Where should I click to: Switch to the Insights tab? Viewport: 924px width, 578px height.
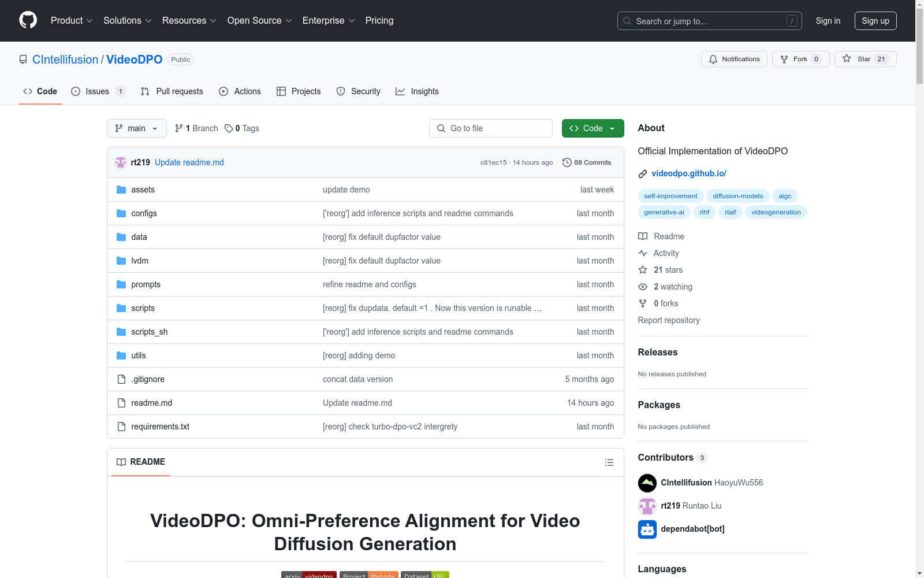417,91
